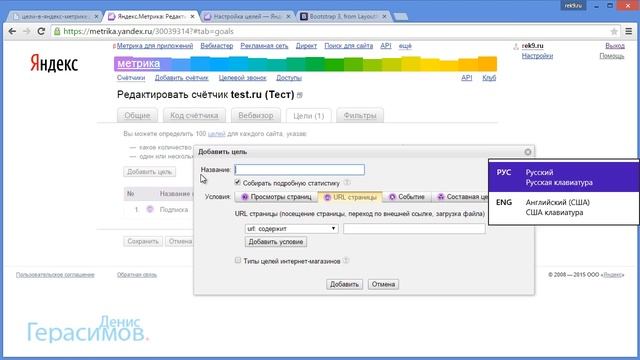Open the Счётчики link
The width and height of the screenshot is (640, 360).
(131, 78)
